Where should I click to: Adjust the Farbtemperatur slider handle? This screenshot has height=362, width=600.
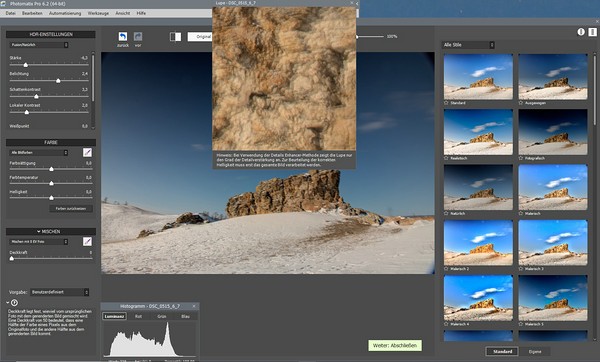(51, 183)
